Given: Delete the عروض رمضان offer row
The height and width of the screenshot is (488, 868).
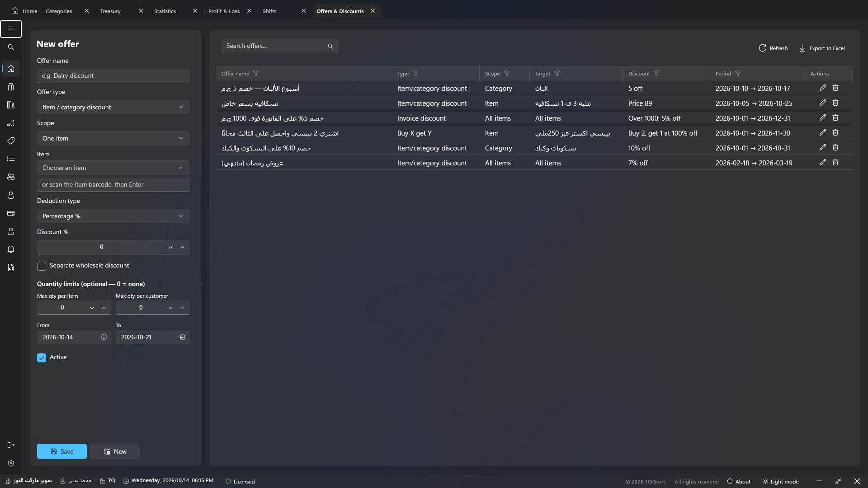Looking at the screenshot, I should pos(835,163).
